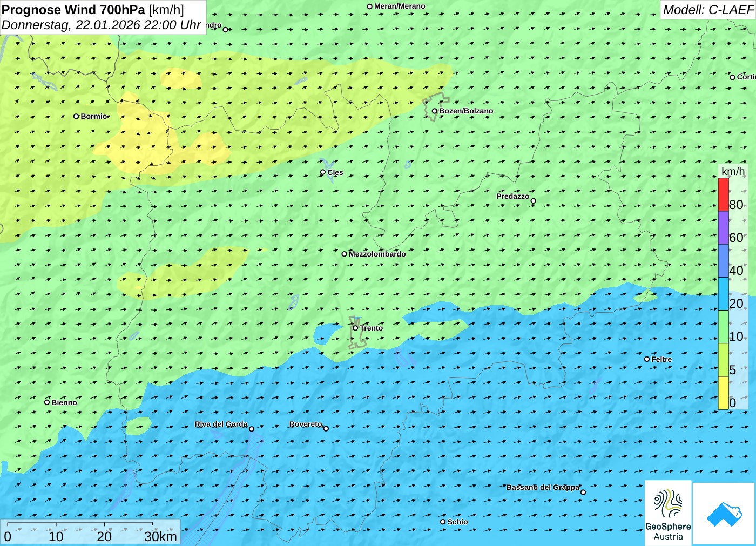
Task: Click the 'km/h' legend heading
Action: click(733, 171)
